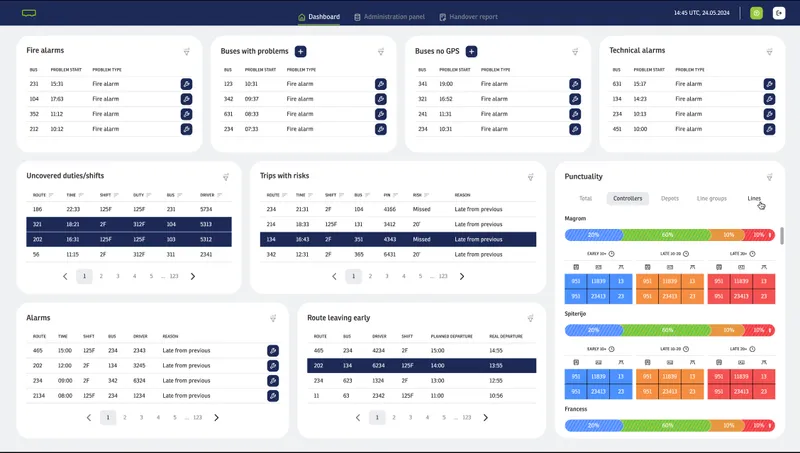Go to page 2 in Uncovered duties pagination

point(102,276)
